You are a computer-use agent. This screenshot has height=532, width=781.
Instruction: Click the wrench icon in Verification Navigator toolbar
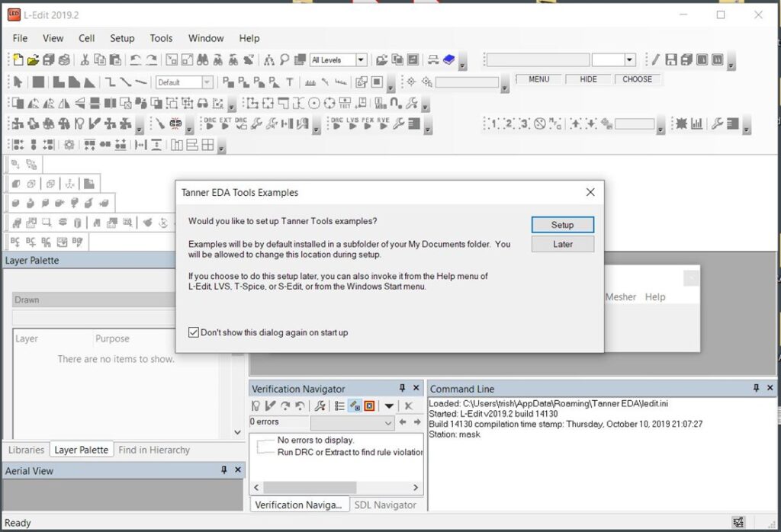pyautogui.click(x=320, y=405)
